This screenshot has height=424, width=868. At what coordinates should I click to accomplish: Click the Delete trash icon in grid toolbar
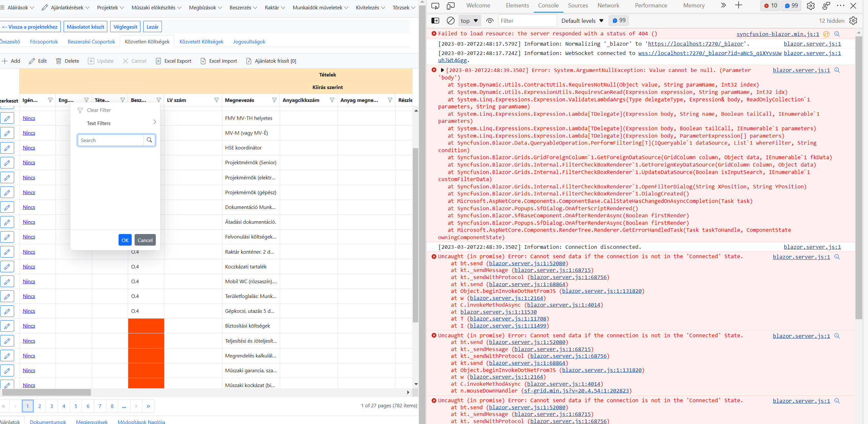tap(59, 61)
